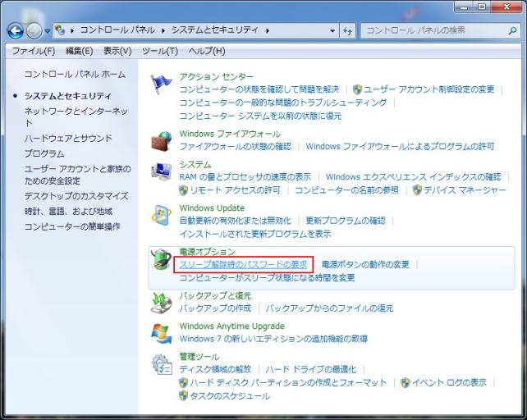Click the System computer monitor icon
This screenshot has width=527, height=420.
(x=162, y=171)
